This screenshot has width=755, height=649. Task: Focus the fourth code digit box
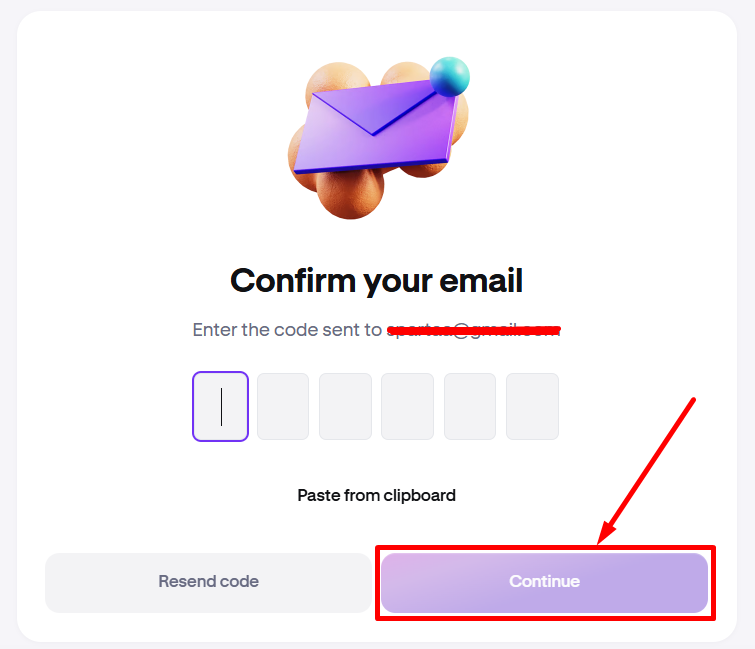407,407
